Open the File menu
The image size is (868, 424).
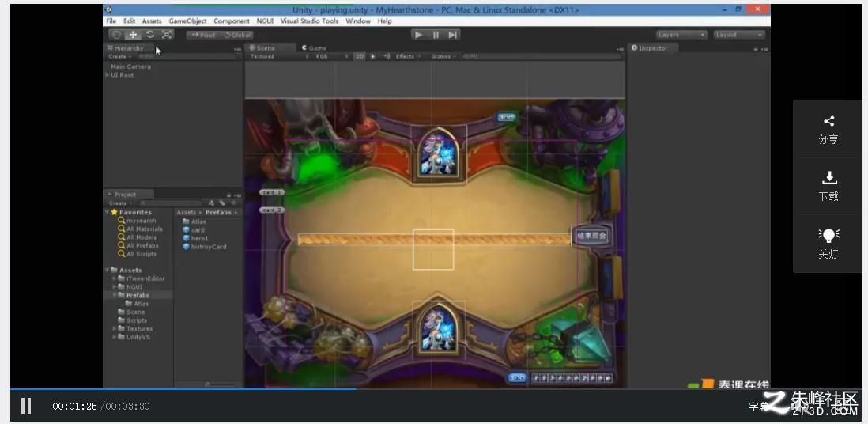coord(111,21)
